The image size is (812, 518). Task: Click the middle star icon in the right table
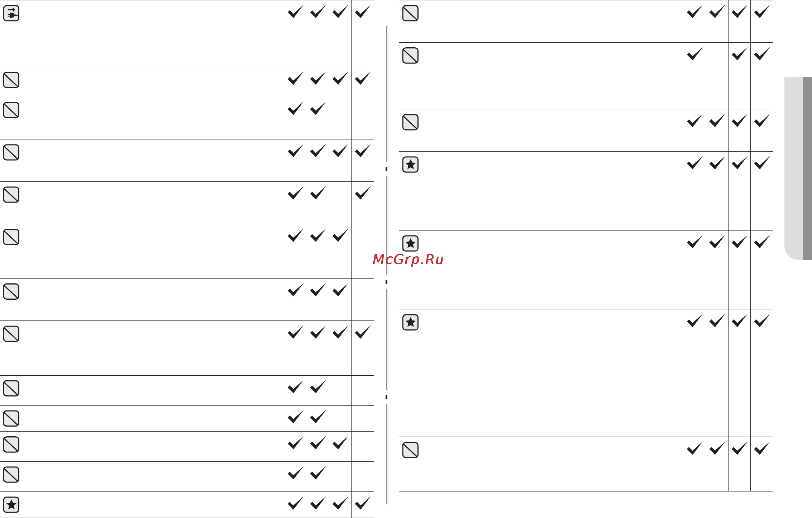coord(410,243)
